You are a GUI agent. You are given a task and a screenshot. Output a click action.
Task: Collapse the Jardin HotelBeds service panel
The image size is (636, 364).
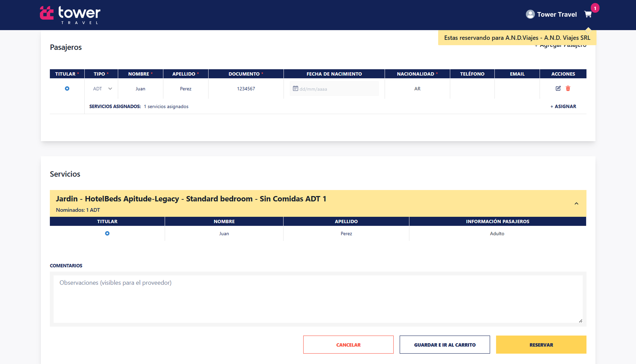(576, 203)
